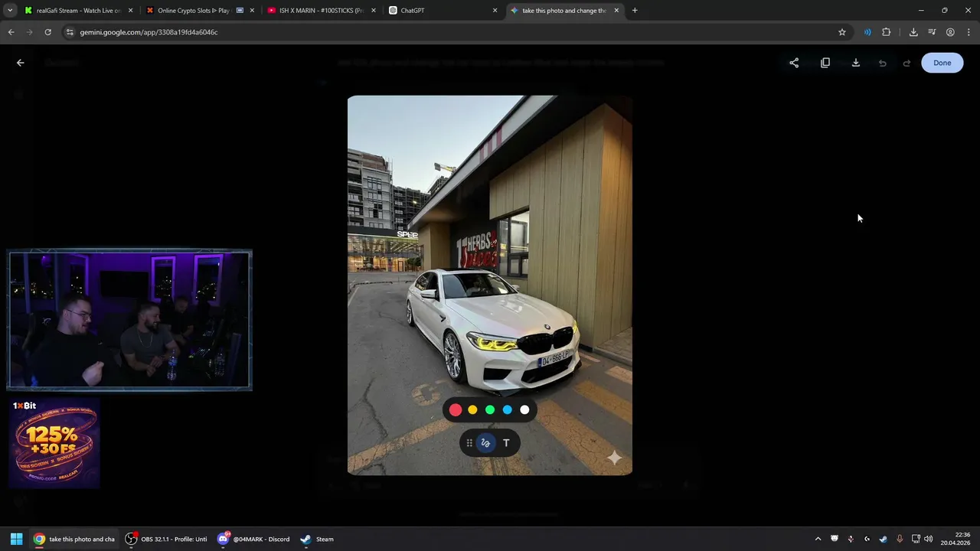Click the Done button
Screen dimensions: 980x551
click(x=942, y=63)
